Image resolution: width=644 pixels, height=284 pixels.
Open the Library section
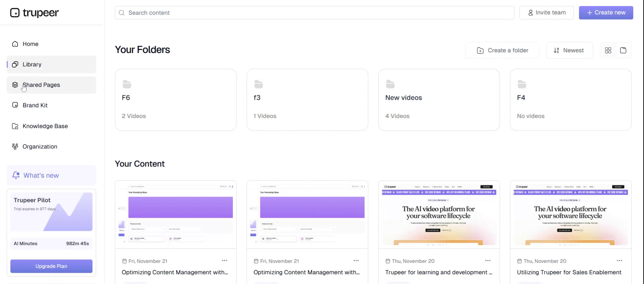51,64
